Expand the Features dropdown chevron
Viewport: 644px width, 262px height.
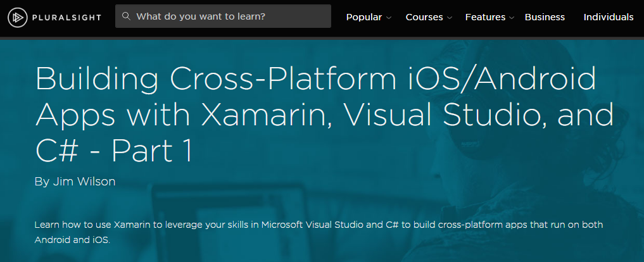tap(512, 18)
